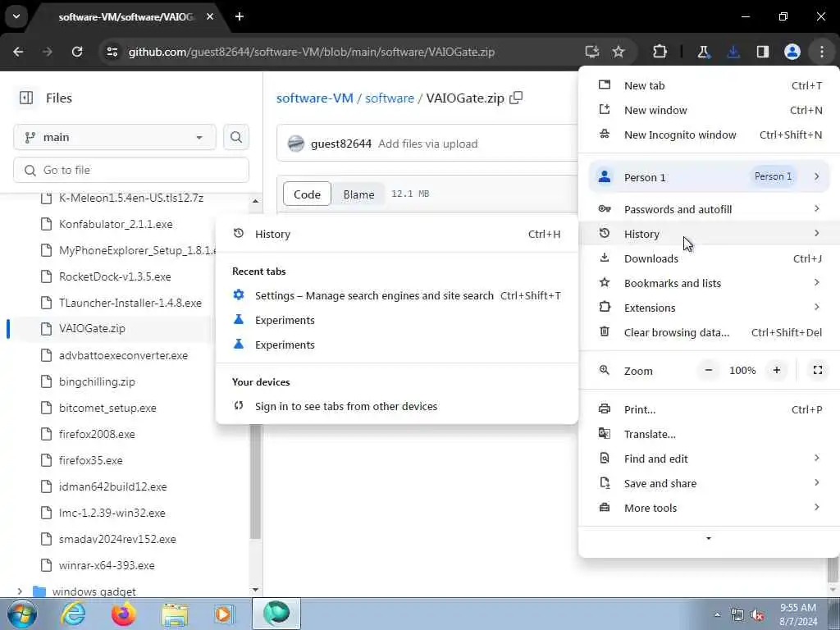Reopen Settings Manage search engines tab
840x630 pixels.
(x=397, y=295)
